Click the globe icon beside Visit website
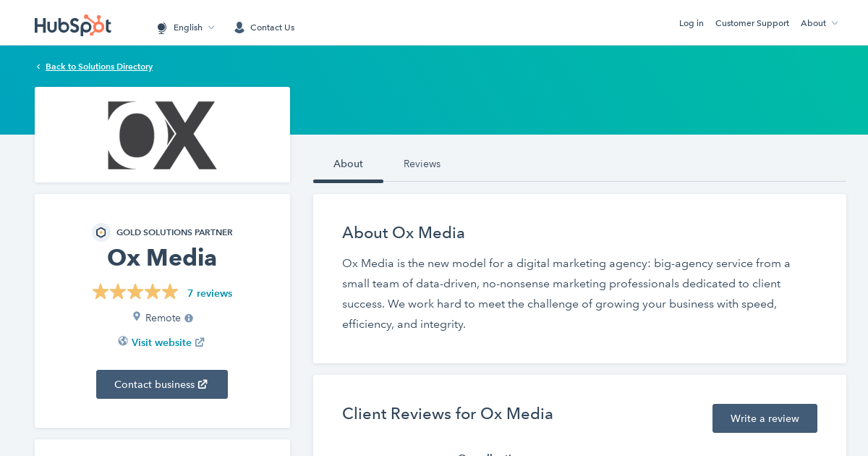 pos(123,342)
